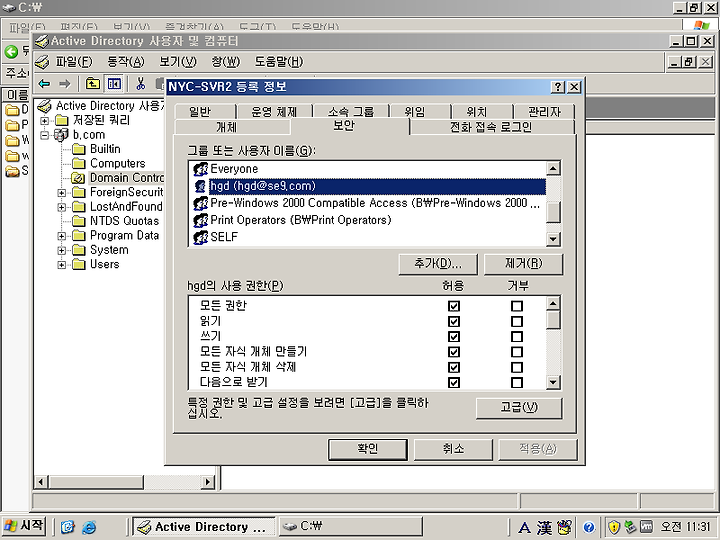This screenshot has height=540, width=720.
Task: Click the 확인 button
Action: (x=368, y=449)
